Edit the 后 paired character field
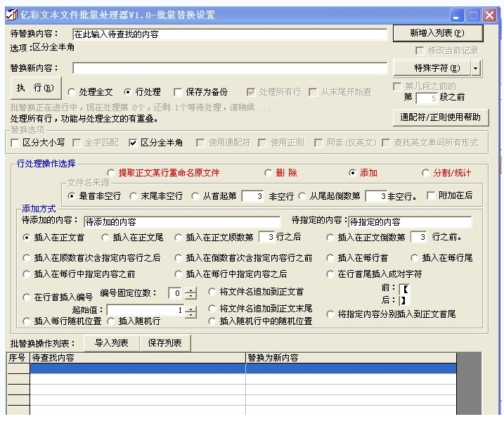Screen dimensions: 504x431 (404, 300)
